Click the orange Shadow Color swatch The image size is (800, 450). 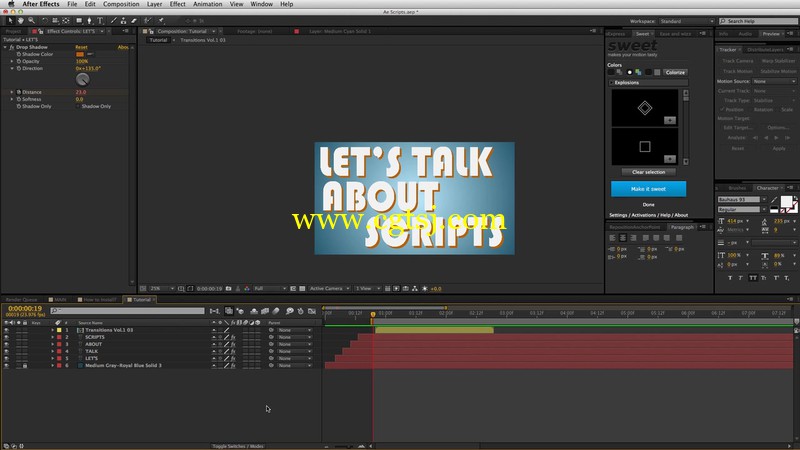click(x=80, y=54)
